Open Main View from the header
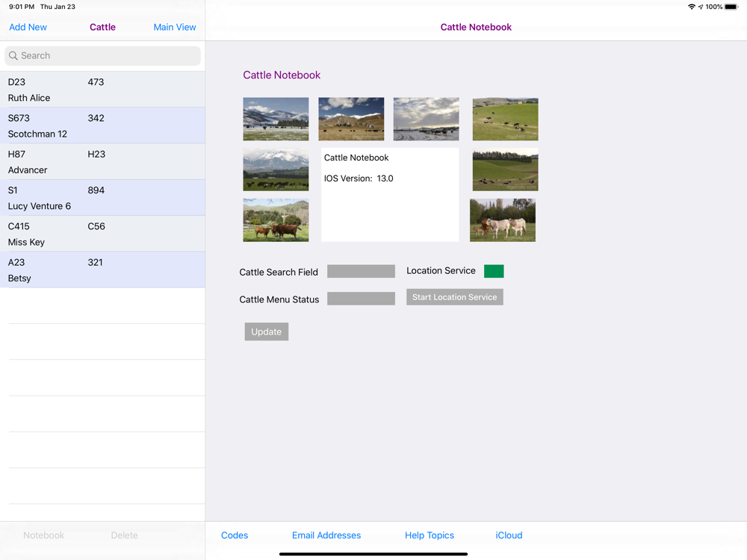This screenshot has width=747, height=560. [x=174, y=27]
